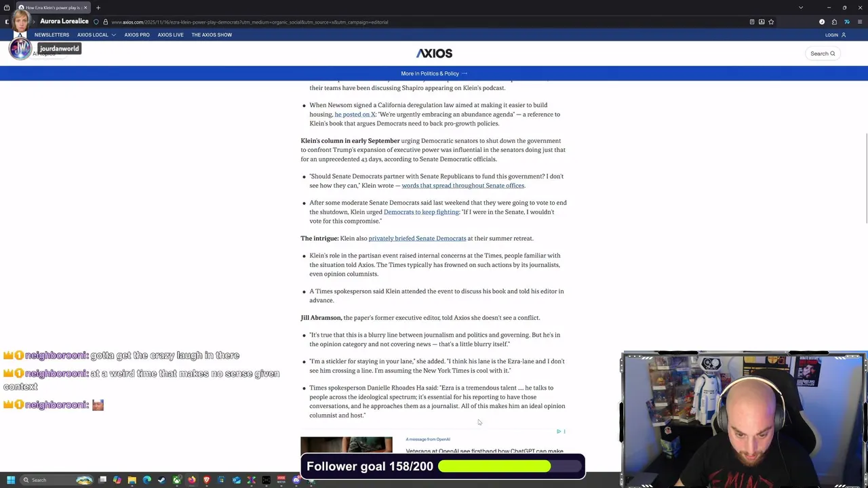Expand the list all tabs chevron
The height and width of the screenshot is (488, 868).
(x=801, y=7)
